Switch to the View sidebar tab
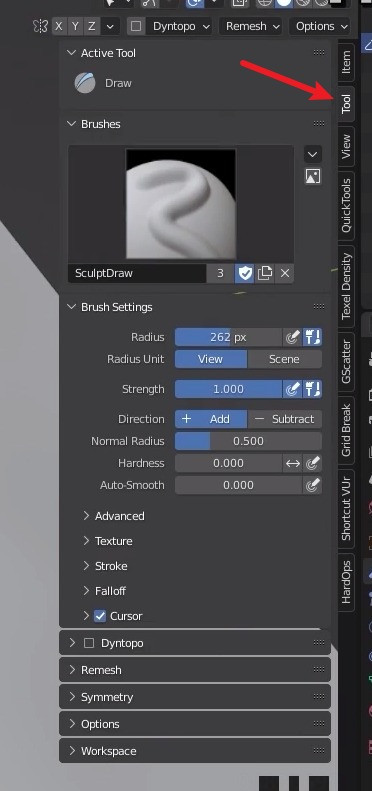This screenshot has width=372, height=791. 346,146
